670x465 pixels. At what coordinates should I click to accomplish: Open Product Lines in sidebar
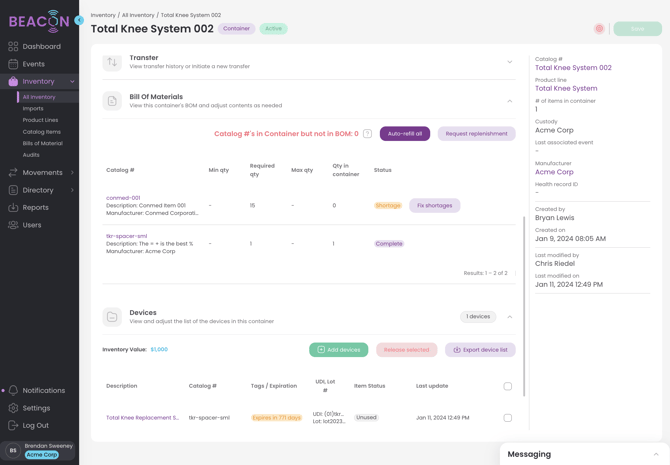pos(40,120)
